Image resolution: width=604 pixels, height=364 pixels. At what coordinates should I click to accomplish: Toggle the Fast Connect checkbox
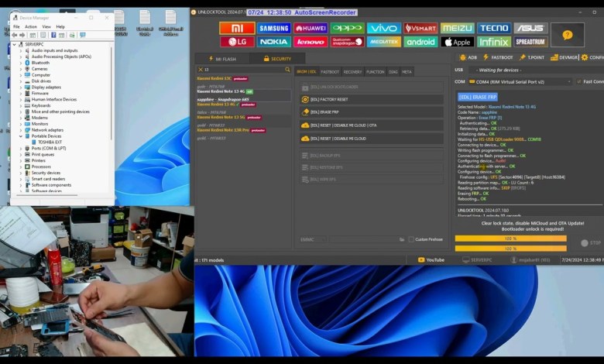(578, 81)
